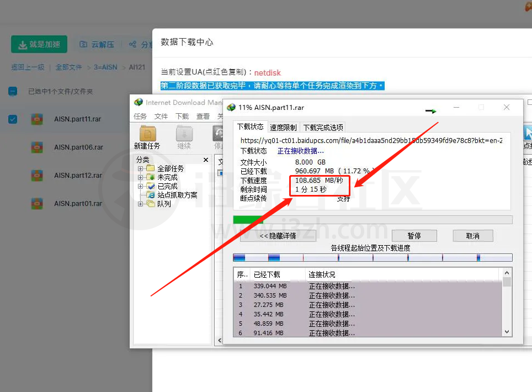The height and width of the screenshot is (392, 532).
Task: Click the 序.. column header
Action: coord(243,274)
